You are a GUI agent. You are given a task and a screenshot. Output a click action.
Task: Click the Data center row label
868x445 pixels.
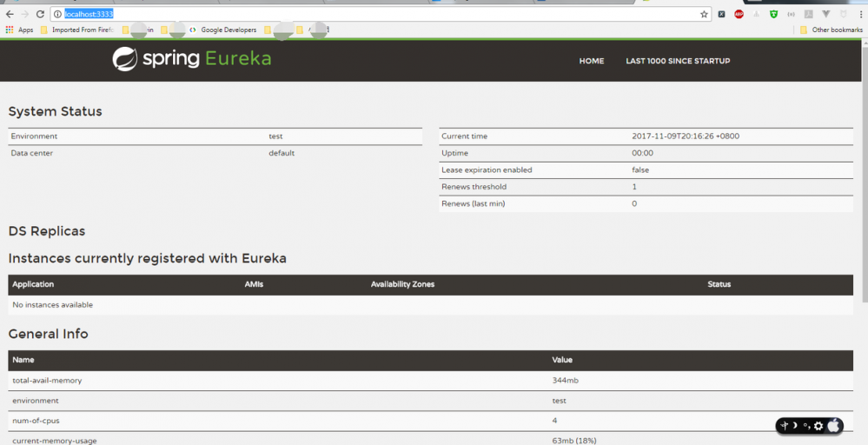click(31, 153)
